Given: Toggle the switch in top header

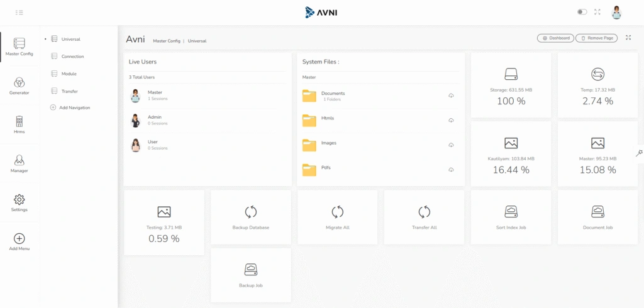Looking at the screenshot, I should tap(582, 12).
